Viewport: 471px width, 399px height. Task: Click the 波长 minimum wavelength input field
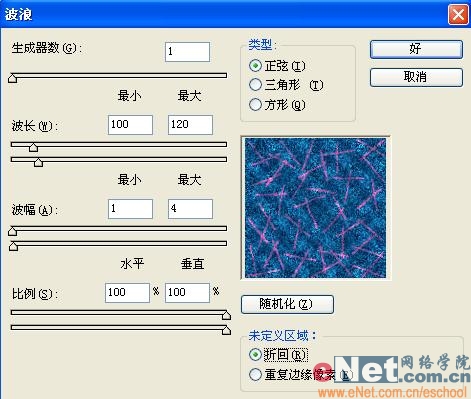tap(130, 125)
